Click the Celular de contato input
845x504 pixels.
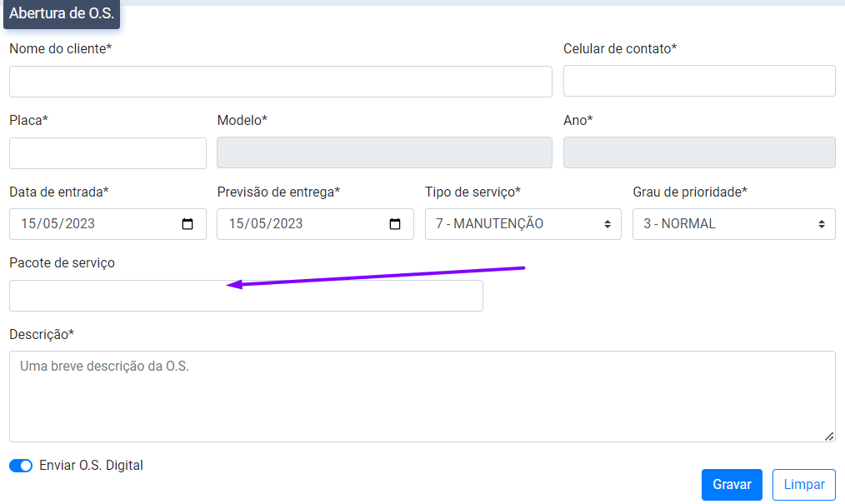[698, 81]
